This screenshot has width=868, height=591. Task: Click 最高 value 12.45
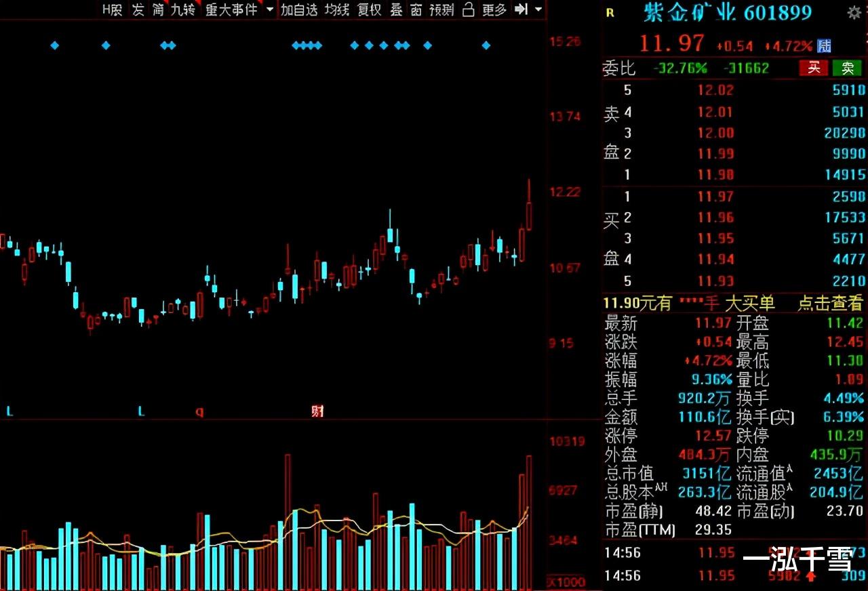coord(845,342)
